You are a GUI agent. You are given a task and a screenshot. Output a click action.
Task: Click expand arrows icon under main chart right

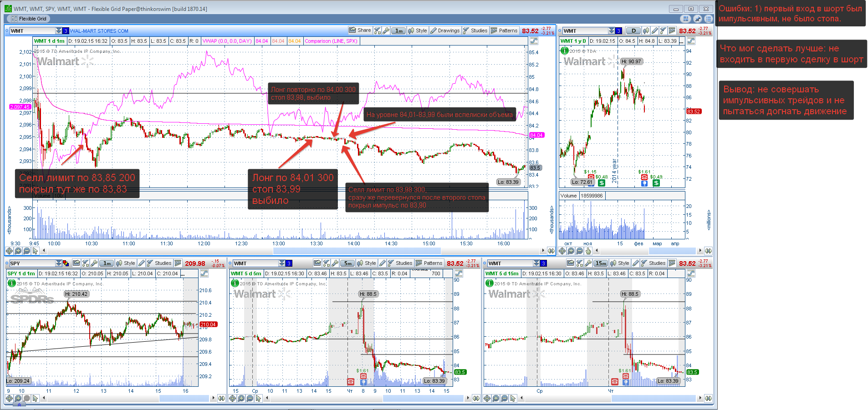[x=551, y=251]
